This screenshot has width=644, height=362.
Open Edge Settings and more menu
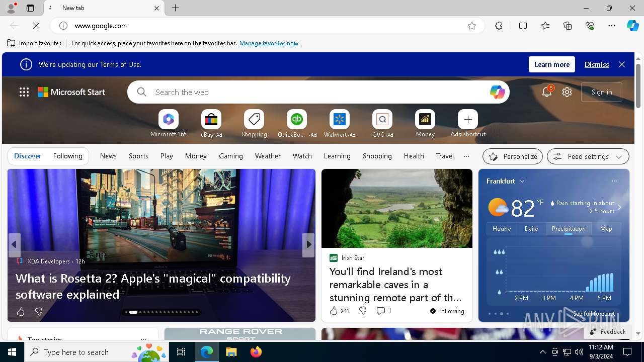[612, 26]
